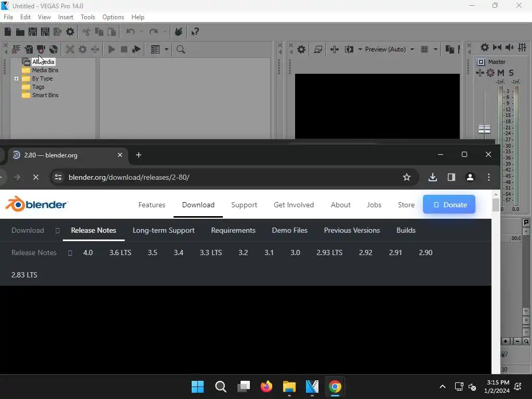
Task: Open the Options menu in VEGAS
Action: pos(113,17)
